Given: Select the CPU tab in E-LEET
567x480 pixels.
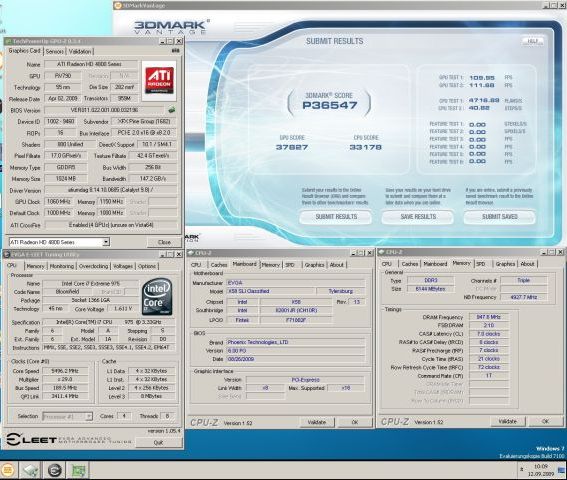Looking at the screenshot, I should (12, 265).
